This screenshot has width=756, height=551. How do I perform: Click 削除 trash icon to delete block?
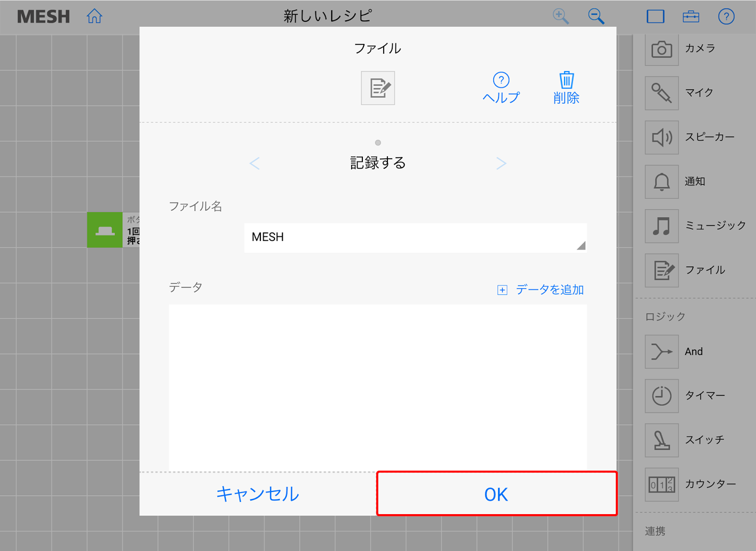point(566,88)
